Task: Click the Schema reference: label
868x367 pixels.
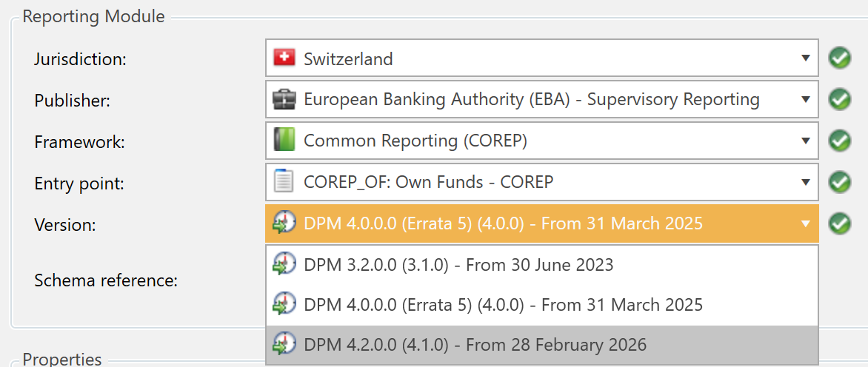Action: click(106, 280)
